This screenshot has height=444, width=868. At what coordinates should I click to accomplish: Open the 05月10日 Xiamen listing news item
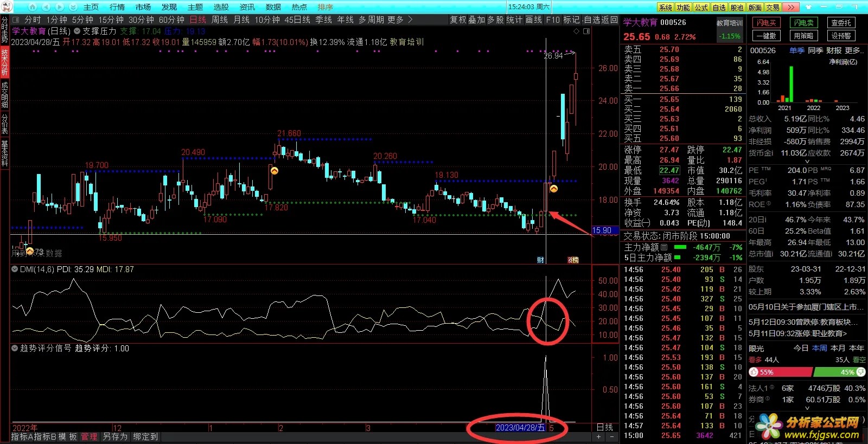pyautogui.click(x=806, y=307)
